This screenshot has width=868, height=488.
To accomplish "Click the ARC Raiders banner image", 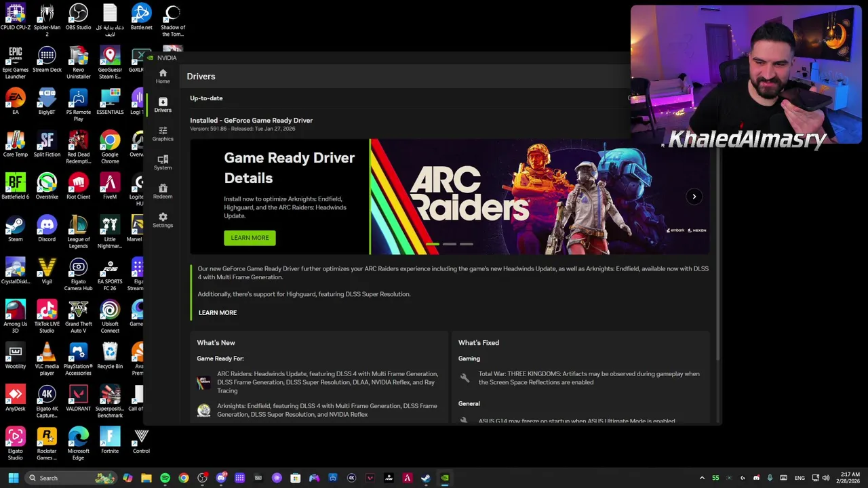I will click(540, 197).
